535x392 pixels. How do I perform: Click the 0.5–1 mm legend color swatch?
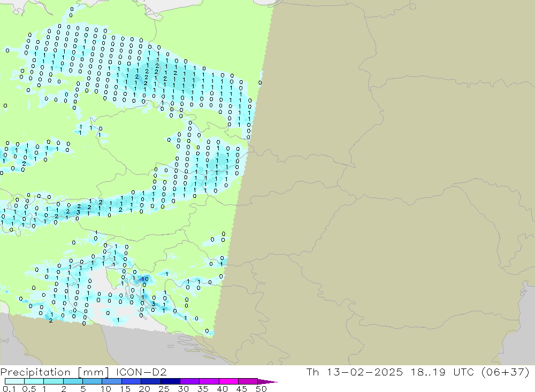34,381
